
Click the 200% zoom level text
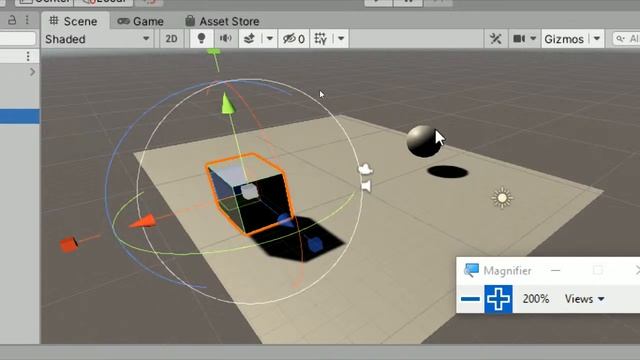pyautogui.click(x=536, y=299)
